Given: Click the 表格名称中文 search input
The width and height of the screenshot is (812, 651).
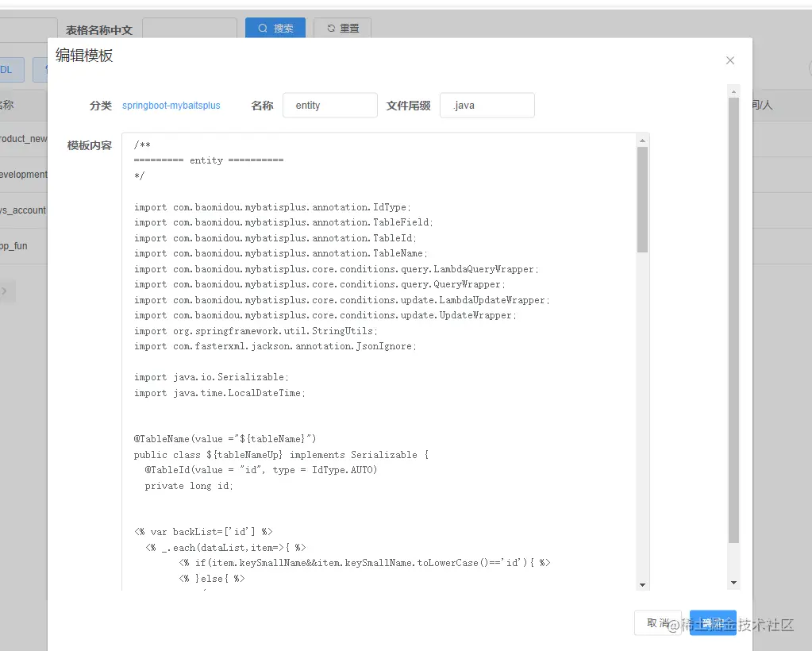Looking at the screenshot, I should (x=190, y=29).
